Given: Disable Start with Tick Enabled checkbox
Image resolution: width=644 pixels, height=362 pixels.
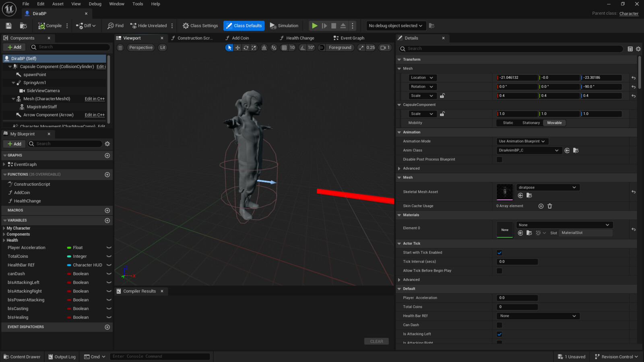Looking at the screenshot, I should point(499,253).
